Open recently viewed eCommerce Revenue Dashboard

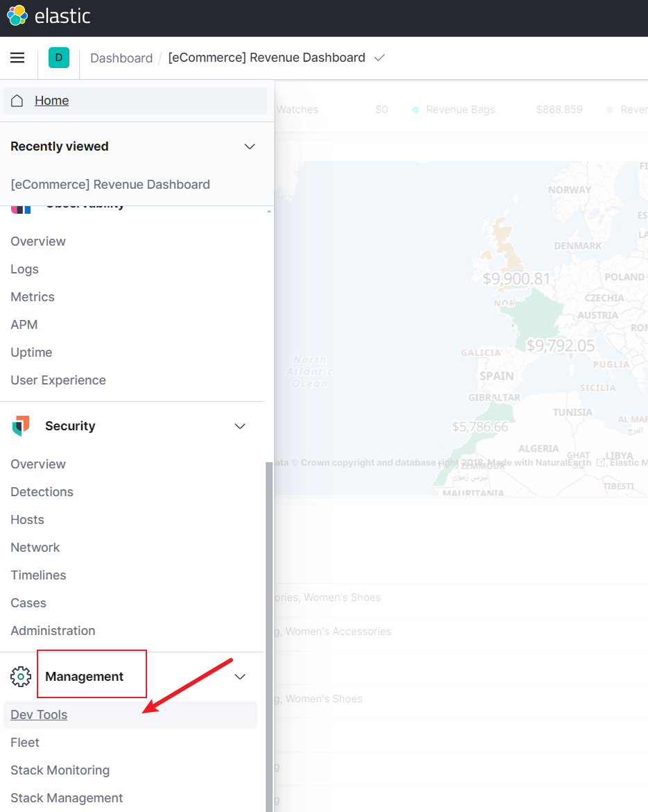click(110, 185)
